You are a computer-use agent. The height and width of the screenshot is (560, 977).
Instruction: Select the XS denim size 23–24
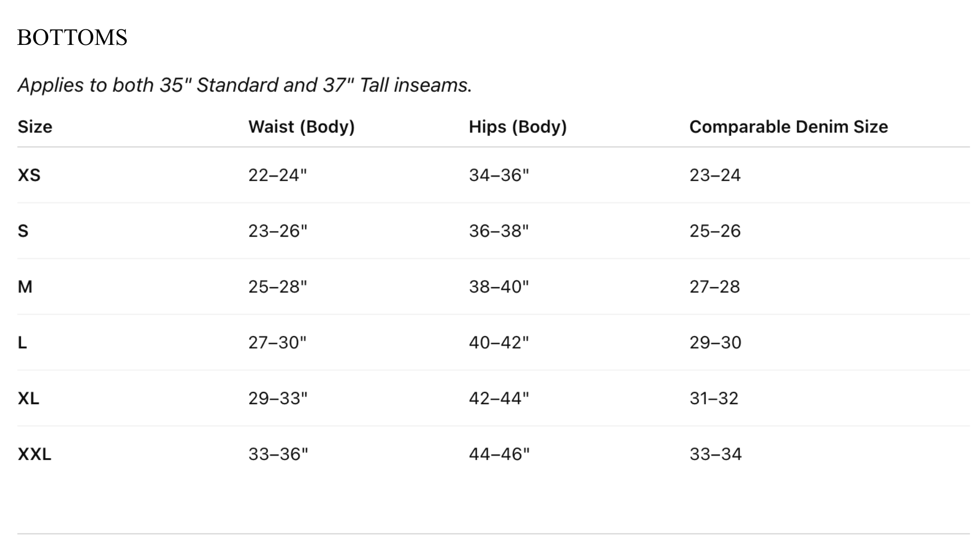tap(715, 175)
